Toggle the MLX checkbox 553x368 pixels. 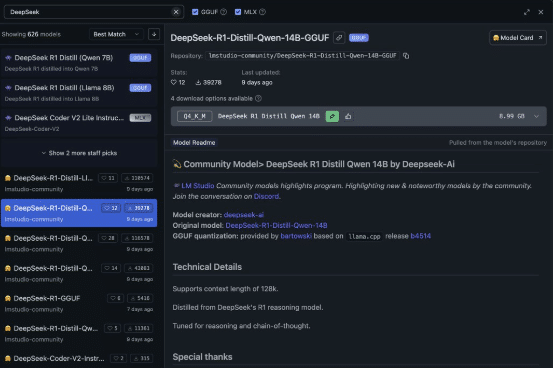(x=238, y=12)
